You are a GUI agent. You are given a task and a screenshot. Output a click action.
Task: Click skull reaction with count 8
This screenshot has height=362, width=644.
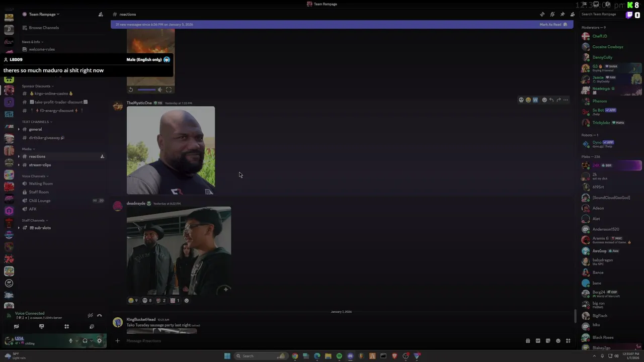coord(147,301)
